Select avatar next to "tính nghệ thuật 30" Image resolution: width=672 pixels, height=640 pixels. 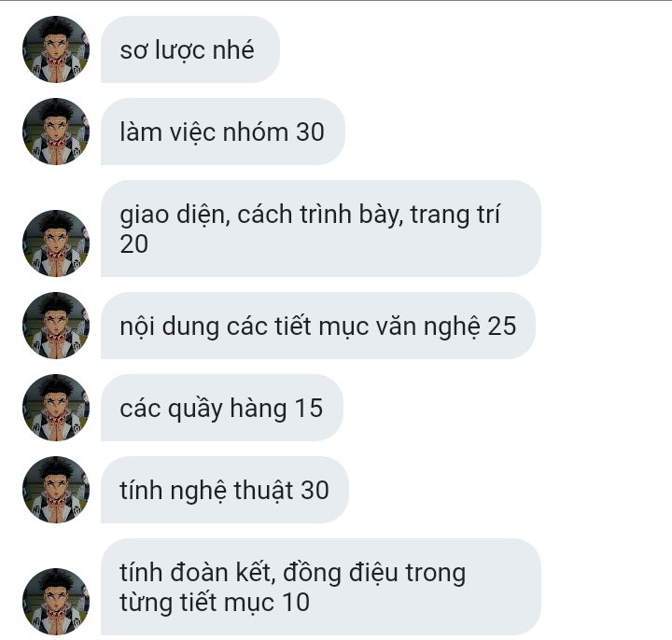[56, 490]
